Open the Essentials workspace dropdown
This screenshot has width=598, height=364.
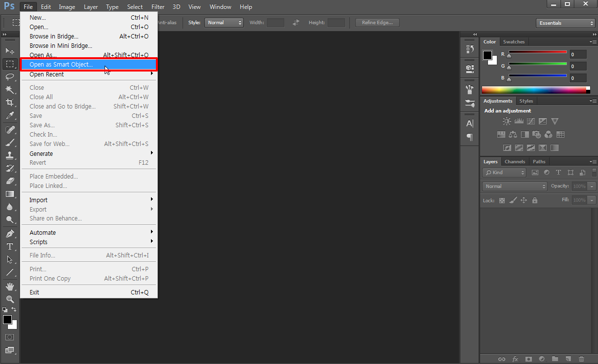tap(566, 23)
